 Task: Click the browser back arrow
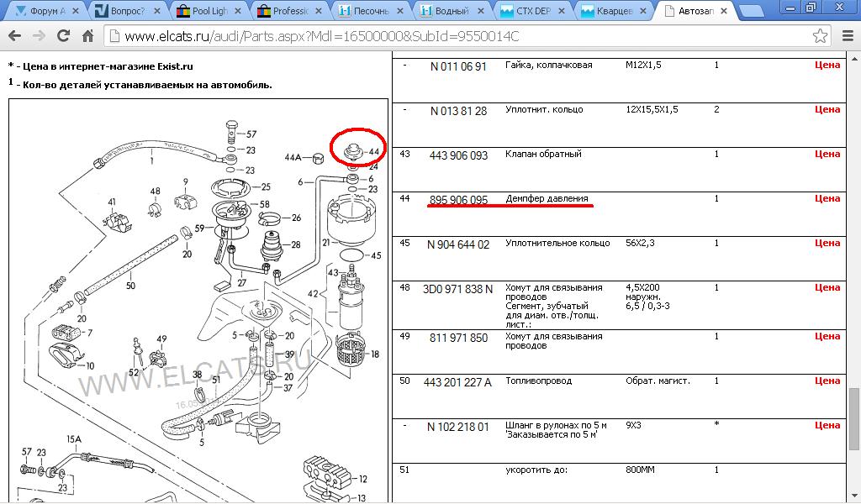15,37
